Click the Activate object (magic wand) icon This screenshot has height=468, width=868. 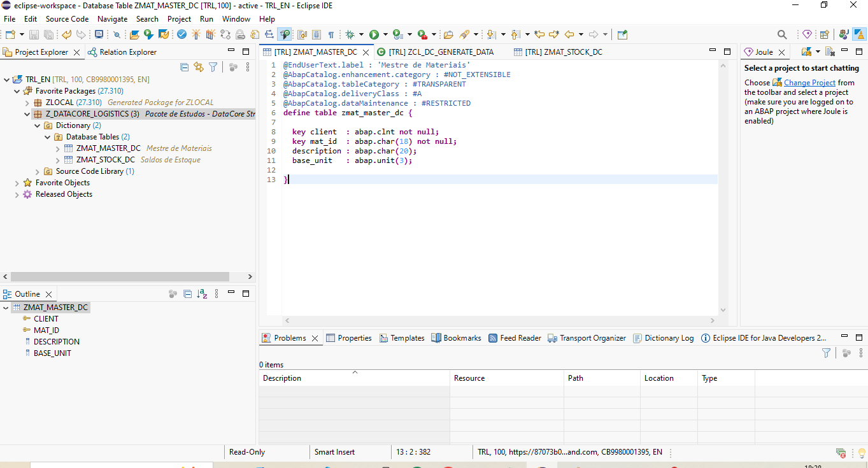(196, 34)
